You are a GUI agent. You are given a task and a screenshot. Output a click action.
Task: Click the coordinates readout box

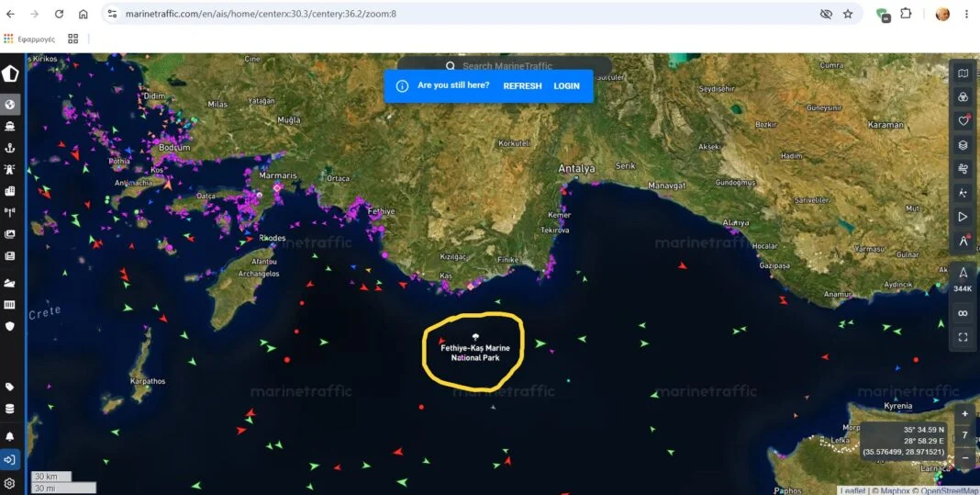pos(904,441)
